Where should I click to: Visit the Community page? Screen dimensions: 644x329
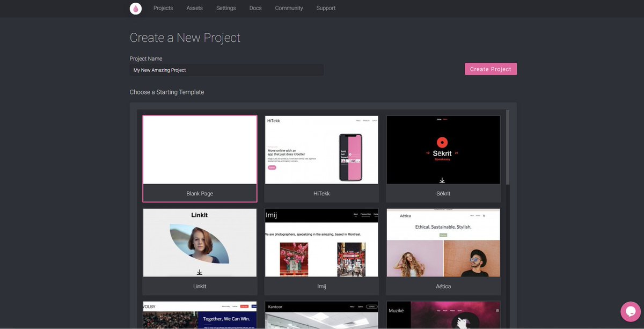[289, 8]
